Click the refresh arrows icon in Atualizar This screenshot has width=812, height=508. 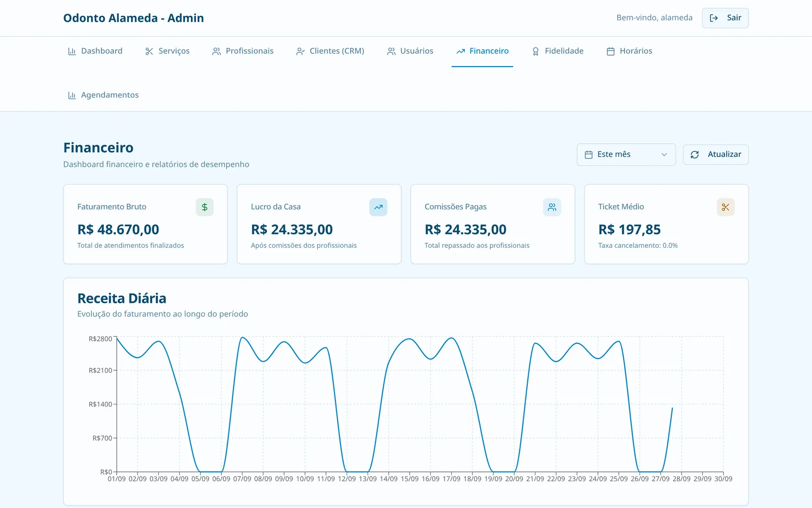tap(695, 154)
